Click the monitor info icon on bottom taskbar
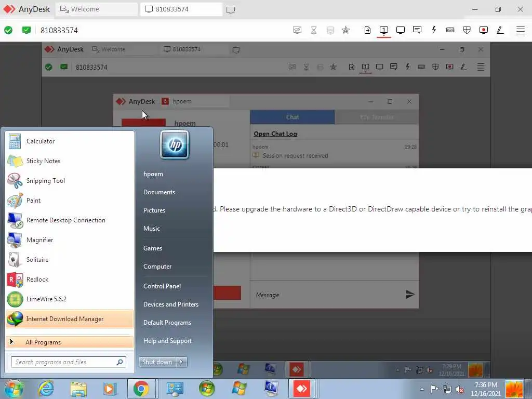 [271, 389]
